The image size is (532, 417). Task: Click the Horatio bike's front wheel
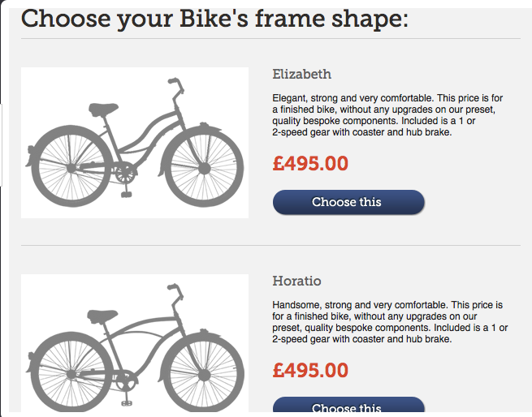click(x=204, y=373)
